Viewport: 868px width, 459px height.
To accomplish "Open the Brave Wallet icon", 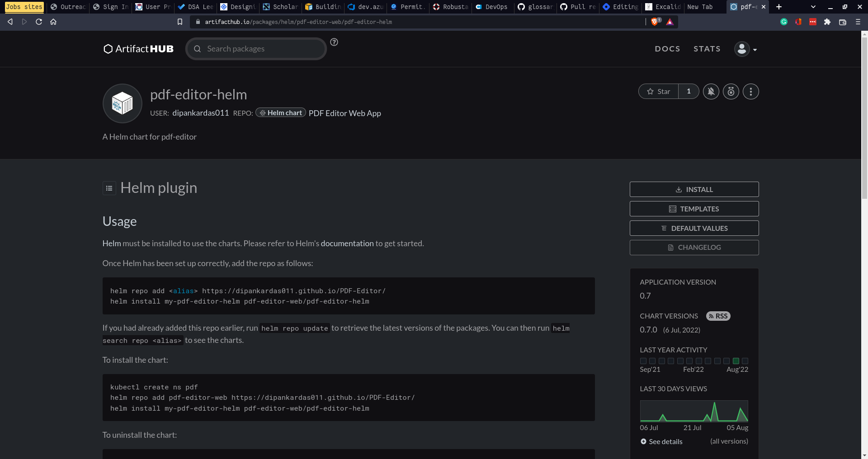I will click(x=843, y=22).
